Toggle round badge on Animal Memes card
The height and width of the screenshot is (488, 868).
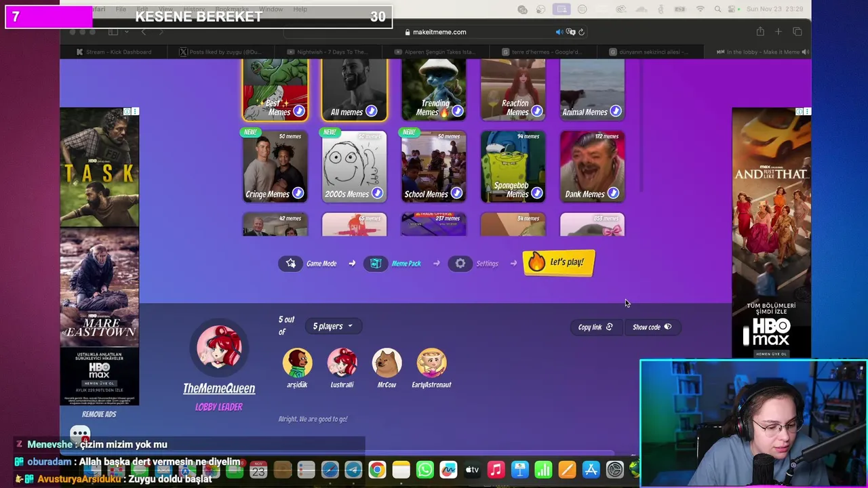(615, 111)
